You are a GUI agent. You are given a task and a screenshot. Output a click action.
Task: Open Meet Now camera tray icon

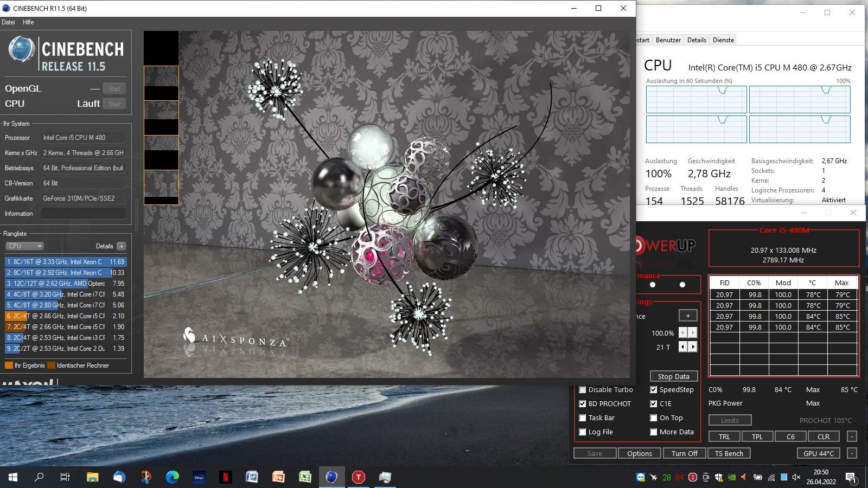[706, 478]
